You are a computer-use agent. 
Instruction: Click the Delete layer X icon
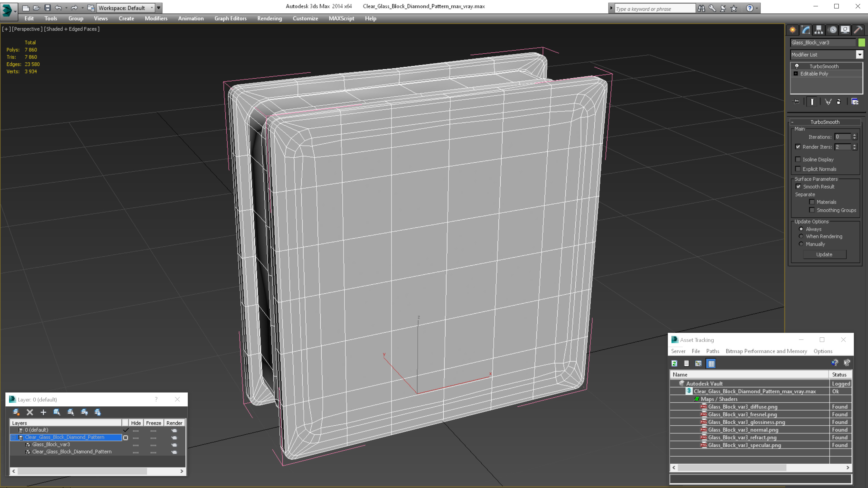(30, 412)
